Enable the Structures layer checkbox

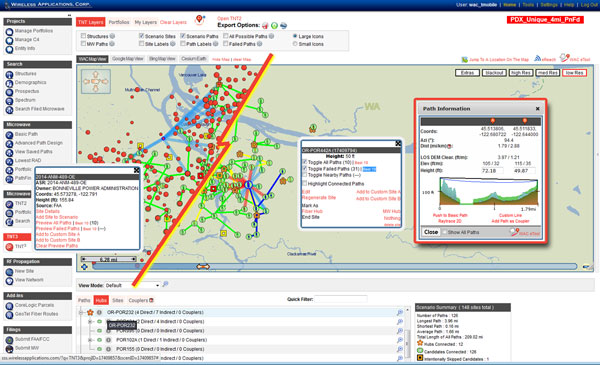click(83, 36)
